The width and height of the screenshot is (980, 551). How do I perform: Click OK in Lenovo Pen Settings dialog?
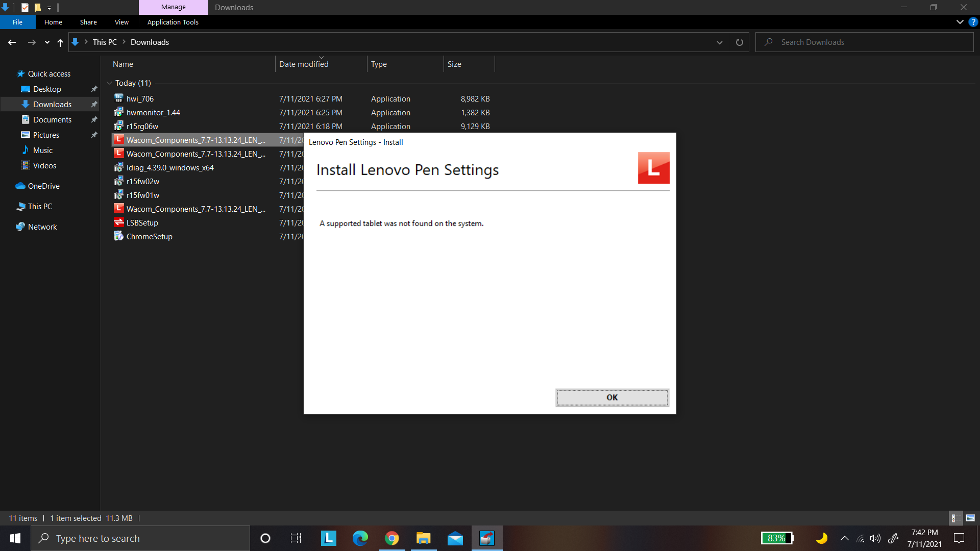(x=612, y=397)
